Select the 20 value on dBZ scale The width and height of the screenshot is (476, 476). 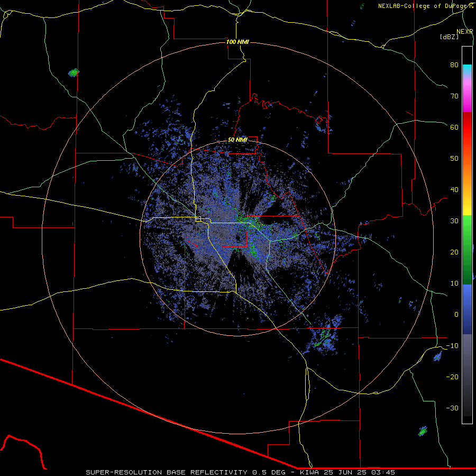[x=454, y=253]
